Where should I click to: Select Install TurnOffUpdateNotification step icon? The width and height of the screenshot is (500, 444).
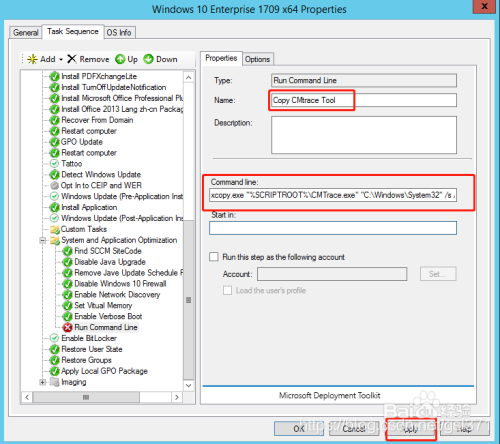click(x=54, y=88)
